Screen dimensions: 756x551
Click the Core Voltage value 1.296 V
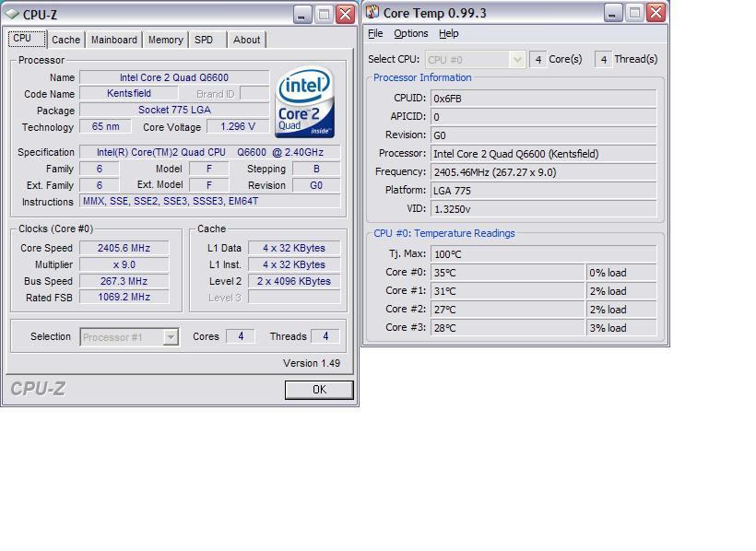pyautogui.click(x=238, y=127)
